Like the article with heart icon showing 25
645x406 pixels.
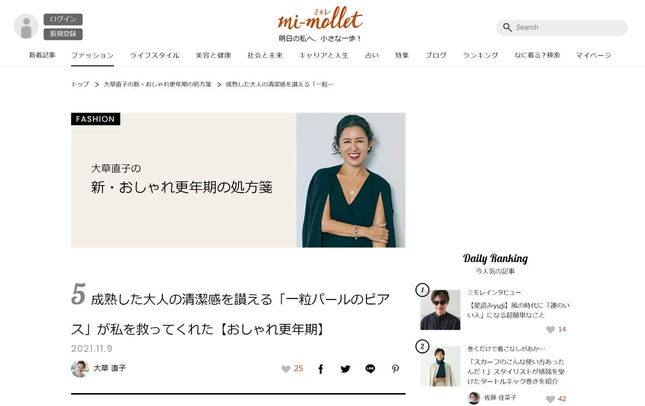click(x=286, y=369)
